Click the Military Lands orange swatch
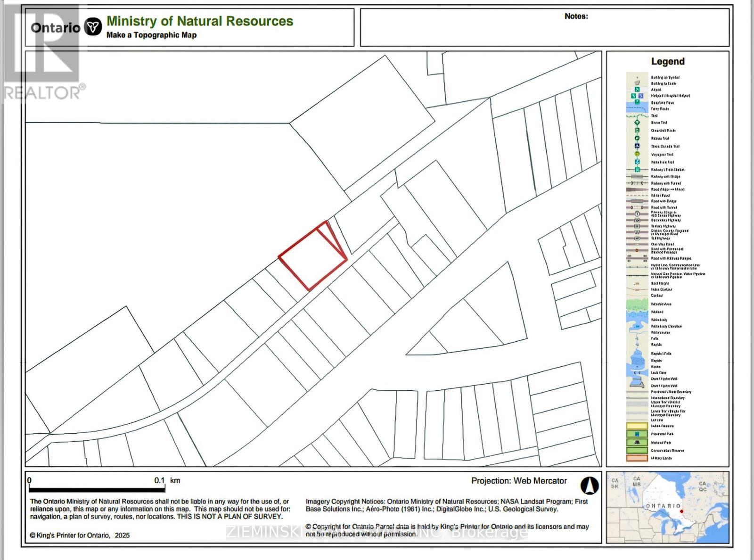This screenshot has height=560, width=754. pos(637,458)
